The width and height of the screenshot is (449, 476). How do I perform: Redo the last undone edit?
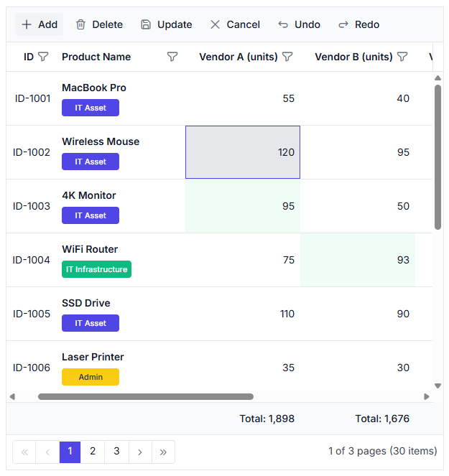[x=358, y=24]
